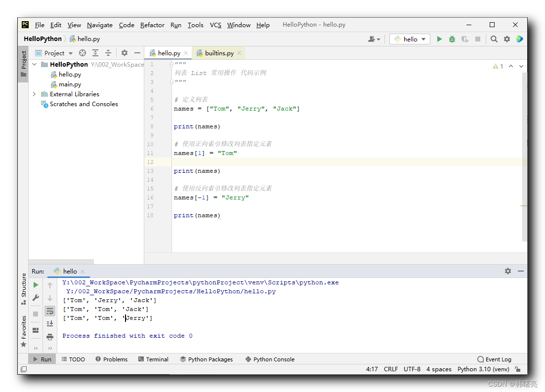Viewport: 545px width, 392px height.
Task: Hide the Run tool window
Action: tap(521, 271)
